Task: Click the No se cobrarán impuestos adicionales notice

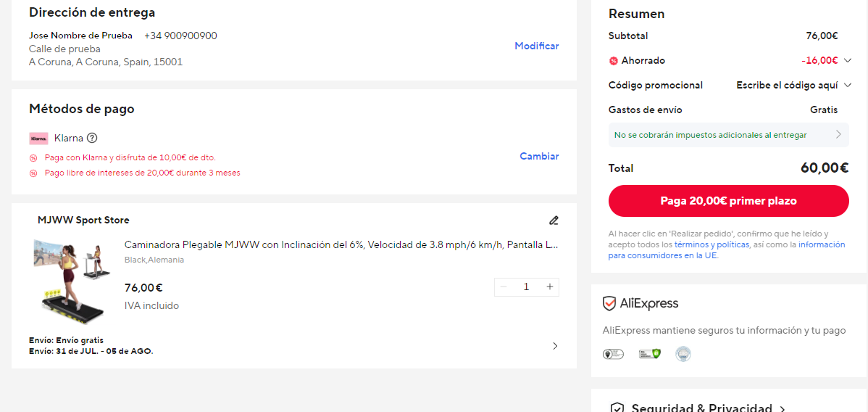Action: click(x=728, y=135)
